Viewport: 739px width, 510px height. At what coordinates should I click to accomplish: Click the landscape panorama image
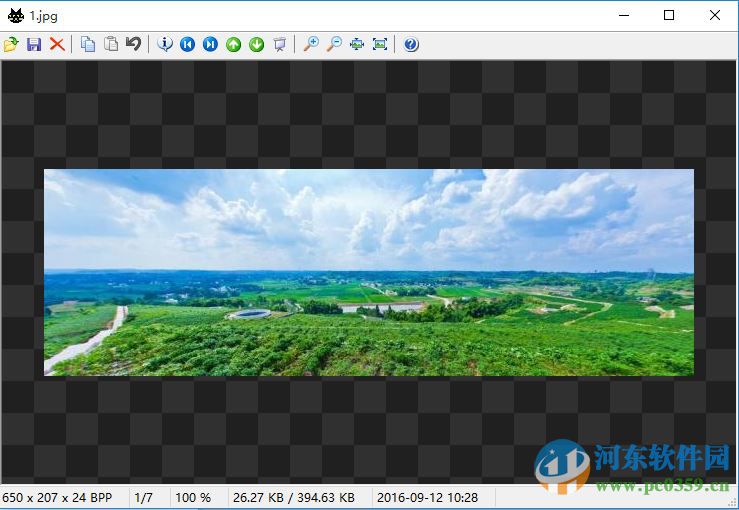[369, 272]
